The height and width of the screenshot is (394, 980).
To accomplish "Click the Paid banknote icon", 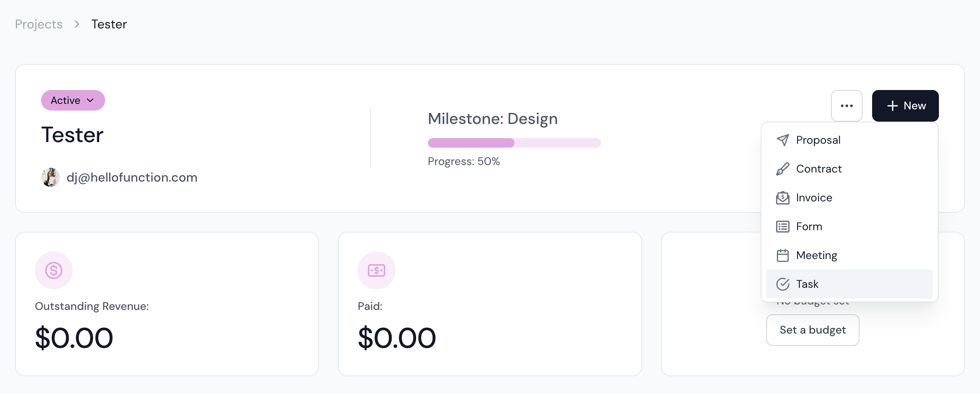I will click(x=376, y=270).
